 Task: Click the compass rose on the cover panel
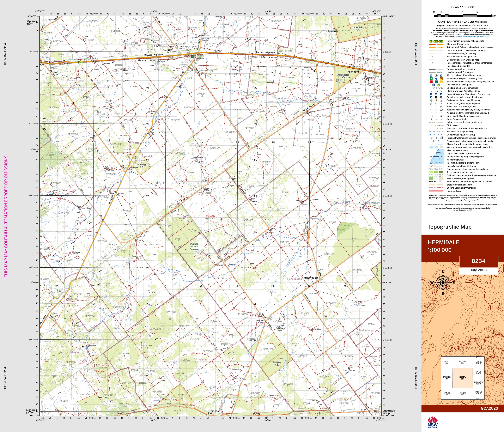coord(443,282)
